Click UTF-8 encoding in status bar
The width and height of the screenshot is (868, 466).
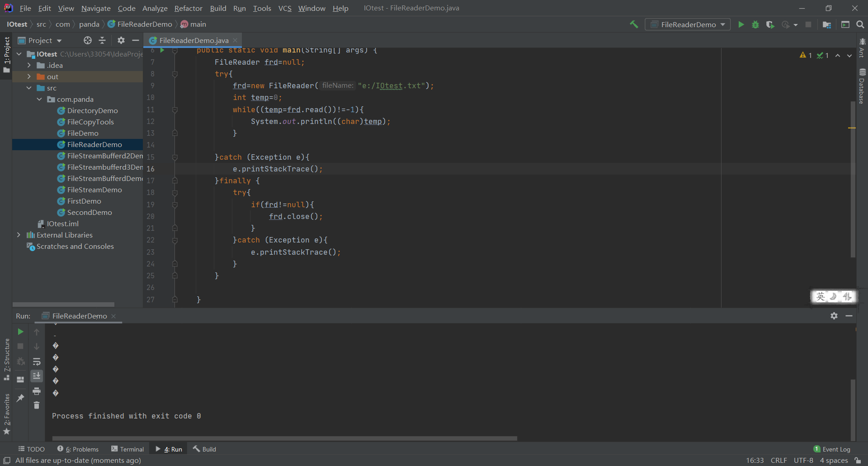803,460
